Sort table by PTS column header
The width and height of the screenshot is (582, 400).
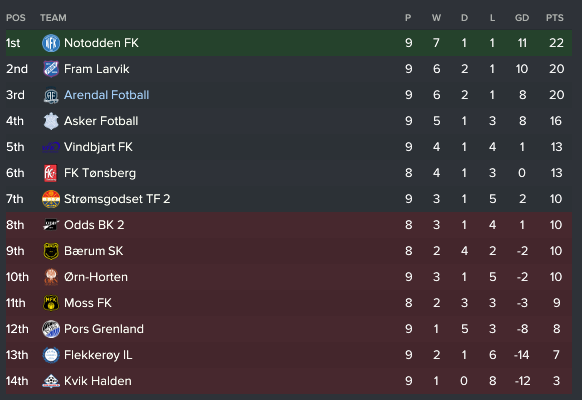pos(555,18)
